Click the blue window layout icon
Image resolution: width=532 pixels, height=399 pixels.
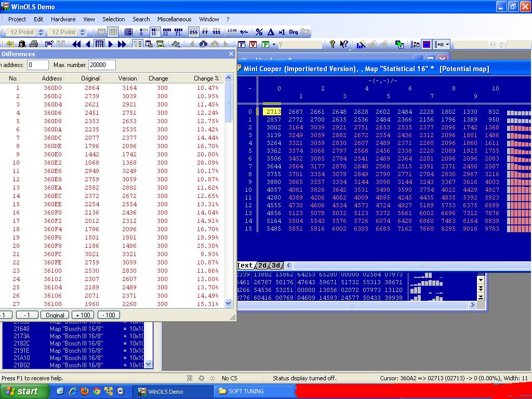(x=427, y=44)
